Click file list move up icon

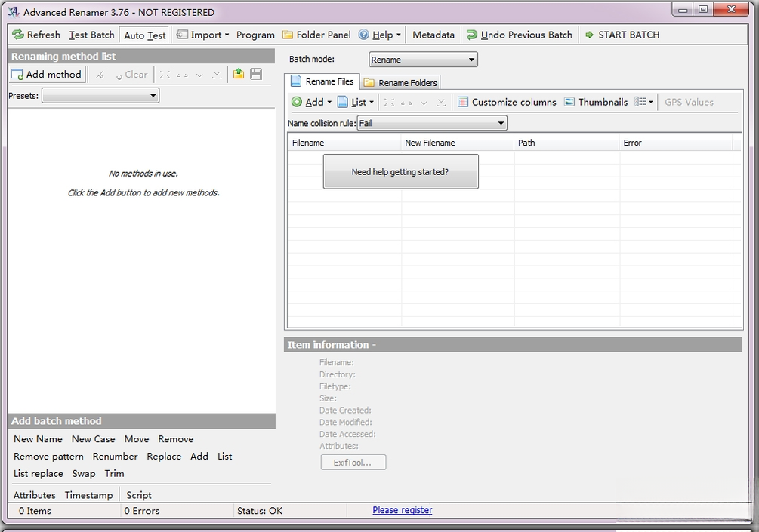406,103
